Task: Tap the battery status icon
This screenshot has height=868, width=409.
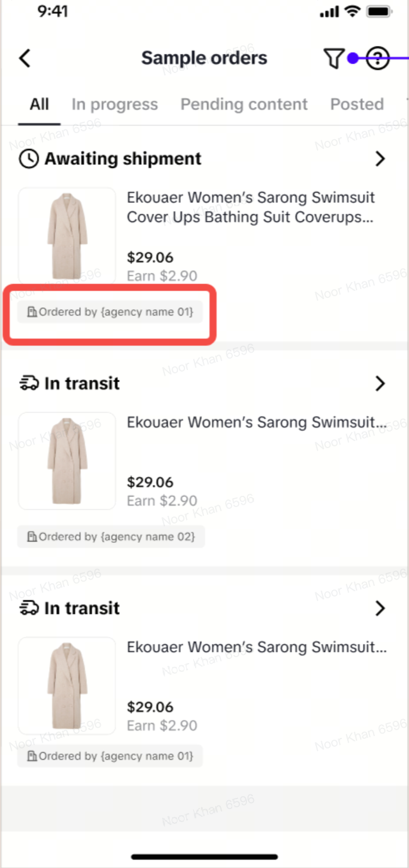Action: pyautogui.click(x=380, y=12)
